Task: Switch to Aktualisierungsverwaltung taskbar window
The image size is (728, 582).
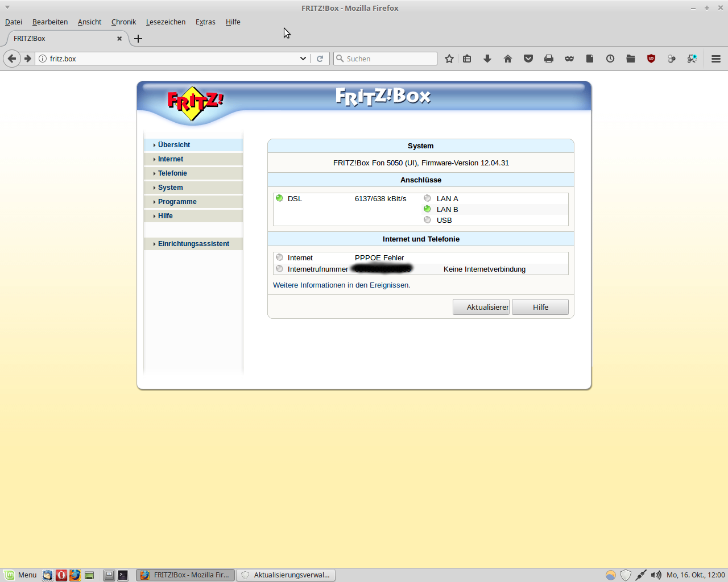Action: pos(286,575)
